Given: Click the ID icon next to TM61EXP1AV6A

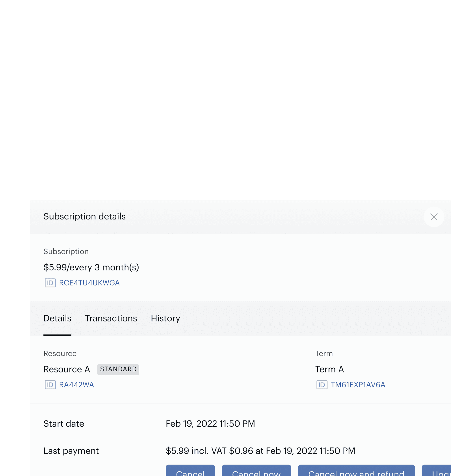Looking at the screenshot, I should 322,385.
